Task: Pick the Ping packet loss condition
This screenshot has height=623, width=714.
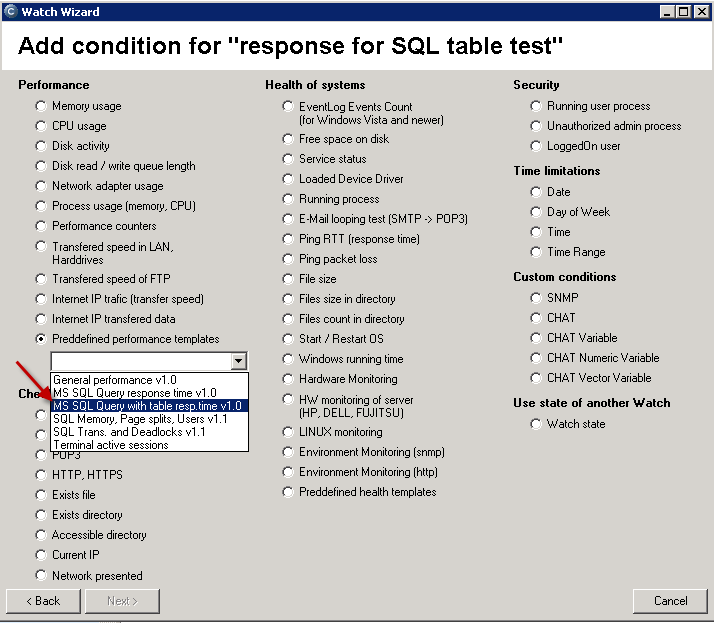Action: point(288,259)
